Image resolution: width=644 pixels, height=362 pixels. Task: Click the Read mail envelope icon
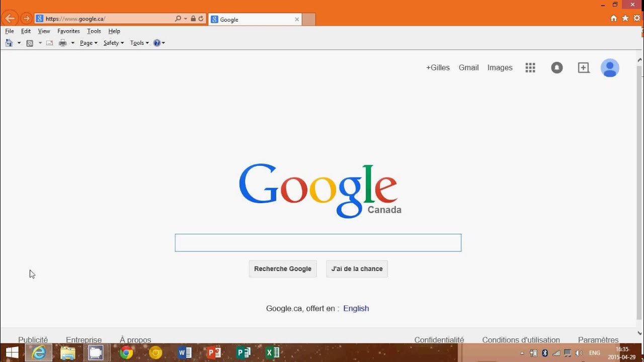(x=49, y=43)
